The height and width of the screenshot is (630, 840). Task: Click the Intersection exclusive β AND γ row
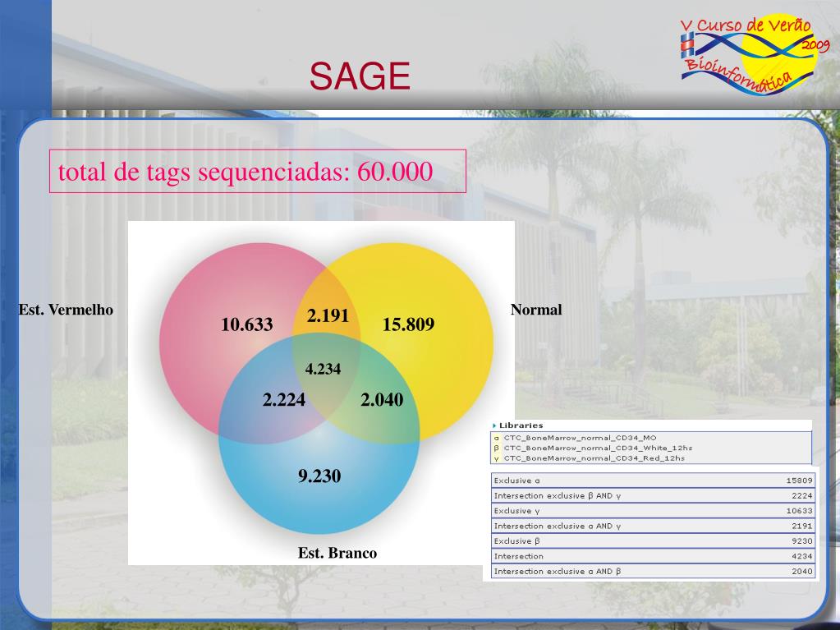click(x=653, y=495)
